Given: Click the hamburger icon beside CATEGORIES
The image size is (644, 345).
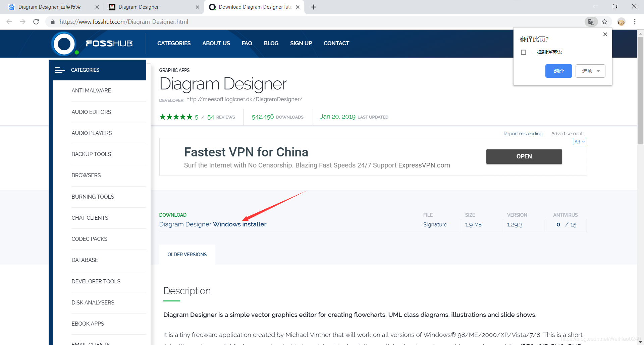Looking at the screenshot, I should tap(60, 70).
